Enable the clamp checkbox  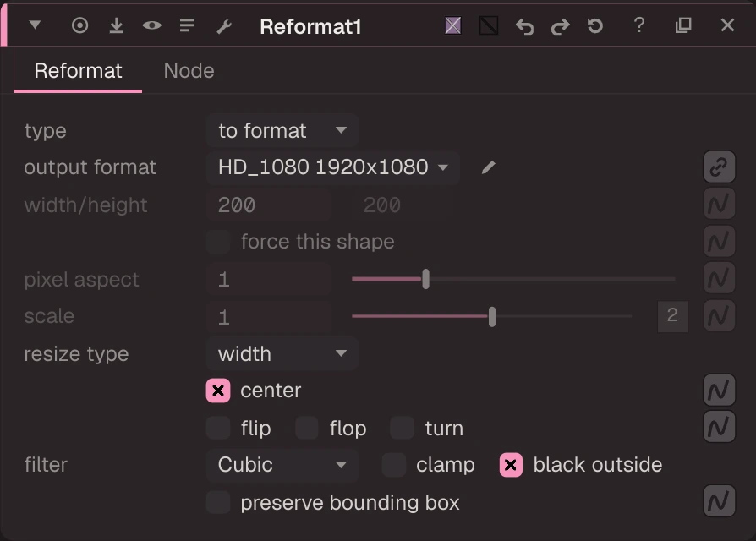pos(394,465)
